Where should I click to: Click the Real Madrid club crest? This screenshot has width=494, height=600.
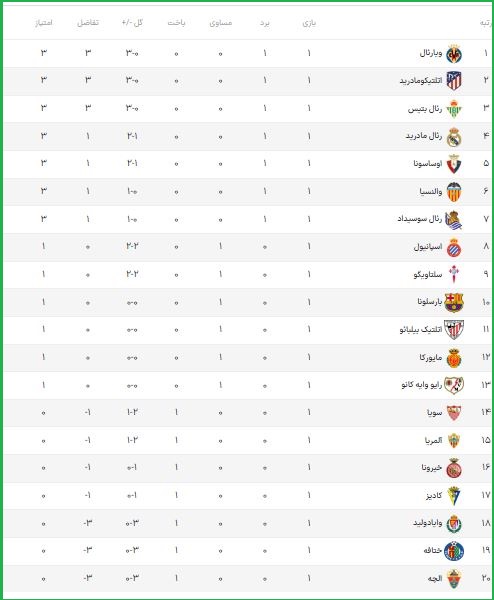454,137
